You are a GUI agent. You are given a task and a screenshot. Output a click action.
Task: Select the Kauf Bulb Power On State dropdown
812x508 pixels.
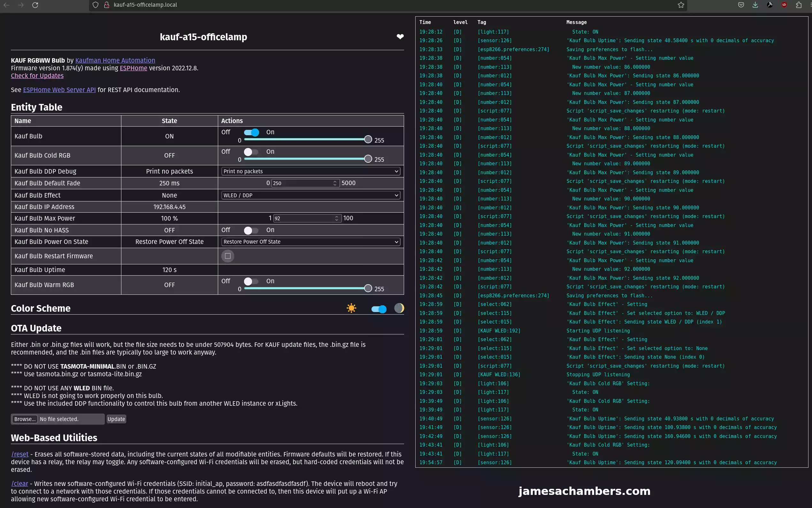point(310,242)
